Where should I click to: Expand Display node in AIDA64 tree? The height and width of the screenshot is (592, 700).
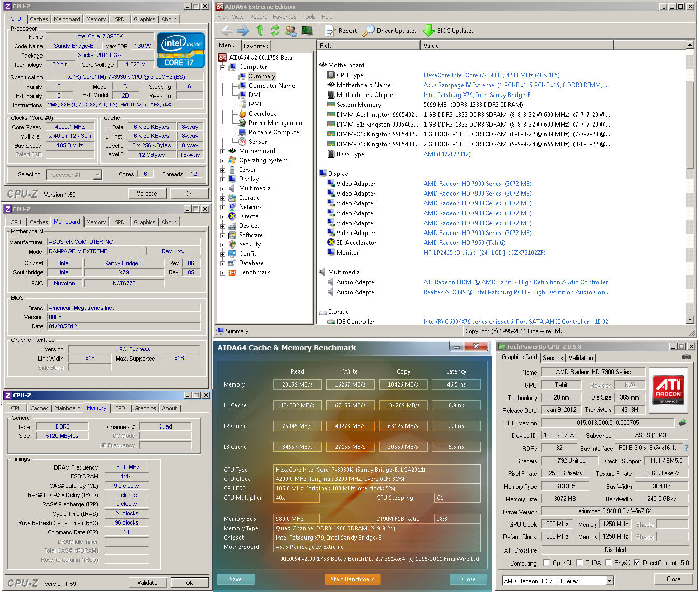coord(222,180)
